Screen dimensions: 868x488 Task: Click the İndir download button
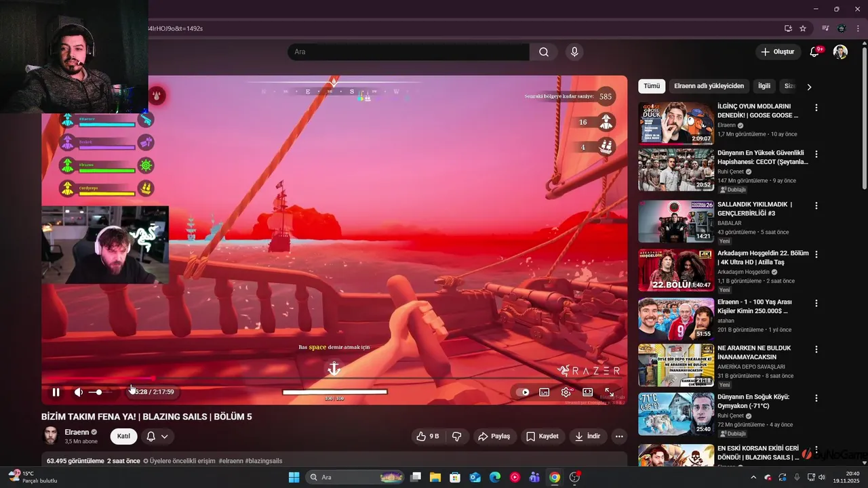click(x=587, y=436)
